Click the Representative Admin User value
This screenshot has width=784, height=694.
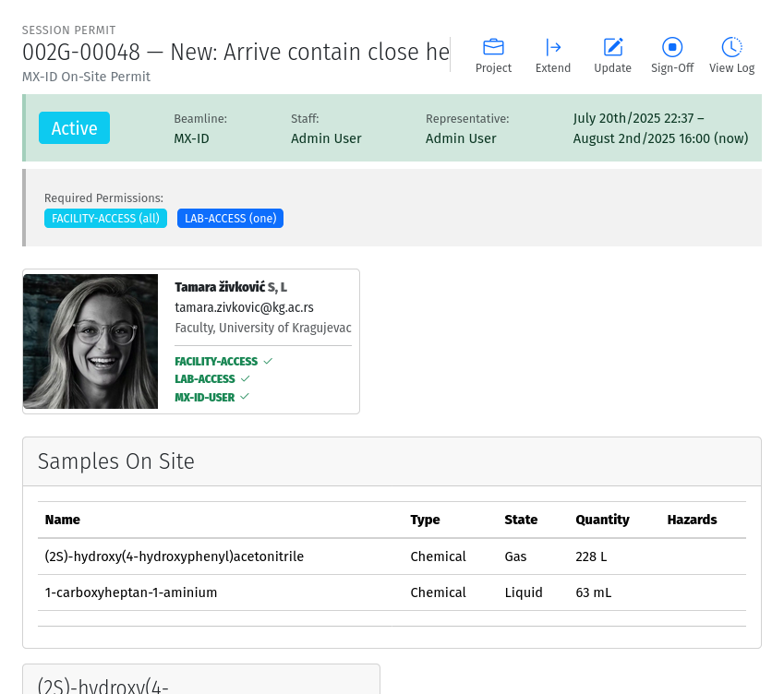(461, 138)
